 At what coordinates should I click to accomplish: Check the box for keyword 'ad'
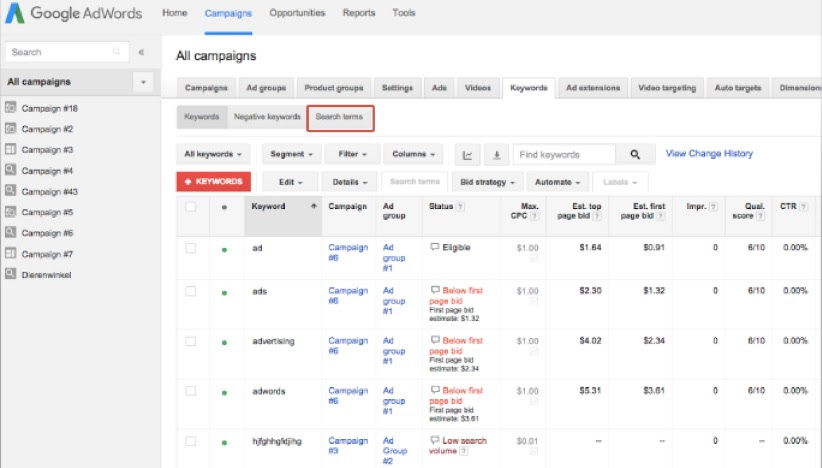(x=191, y=248)
